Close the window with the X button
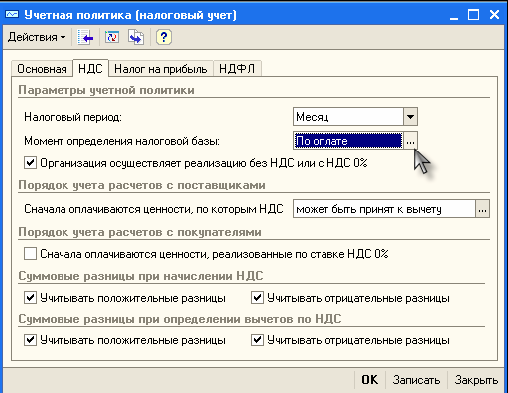This screenshot has width=508, height=393. coord(494,15)
